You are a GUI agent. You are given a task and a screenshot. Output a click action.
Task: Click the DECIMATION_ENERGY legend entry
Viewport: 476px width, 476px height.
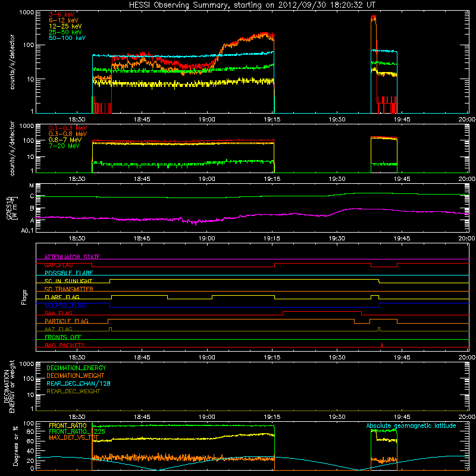click(76, 368)
